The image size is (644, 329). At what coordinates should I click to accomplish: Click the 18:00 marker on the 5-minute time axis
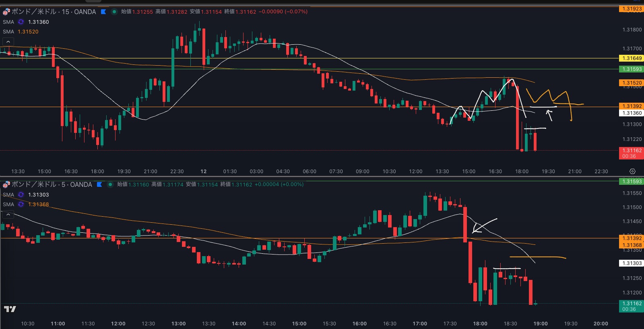coord(480,324)
